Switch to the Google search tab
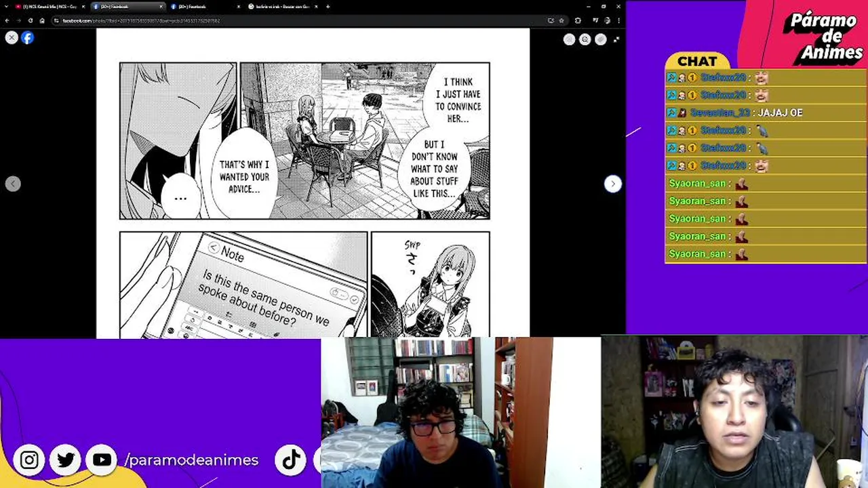This screenshot has height=488, width=868. (x=283, y=6)
